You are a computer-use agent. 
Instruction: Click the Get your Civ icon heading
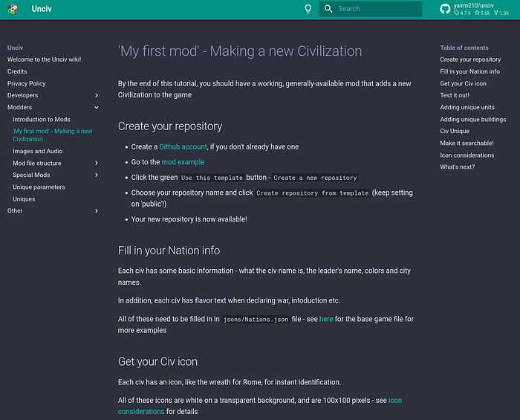[x=157, y=361]
